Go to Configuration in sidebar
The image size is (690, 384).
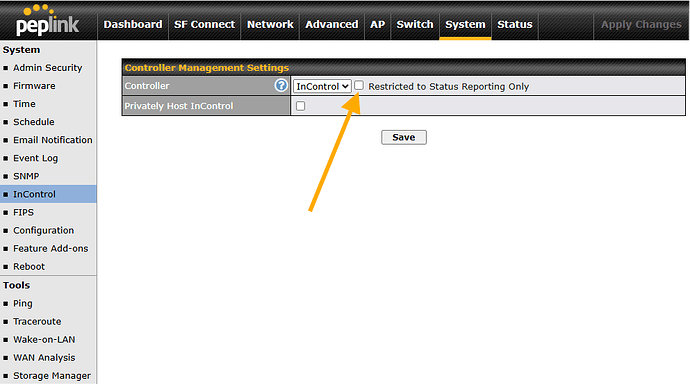tap(44, 230)
